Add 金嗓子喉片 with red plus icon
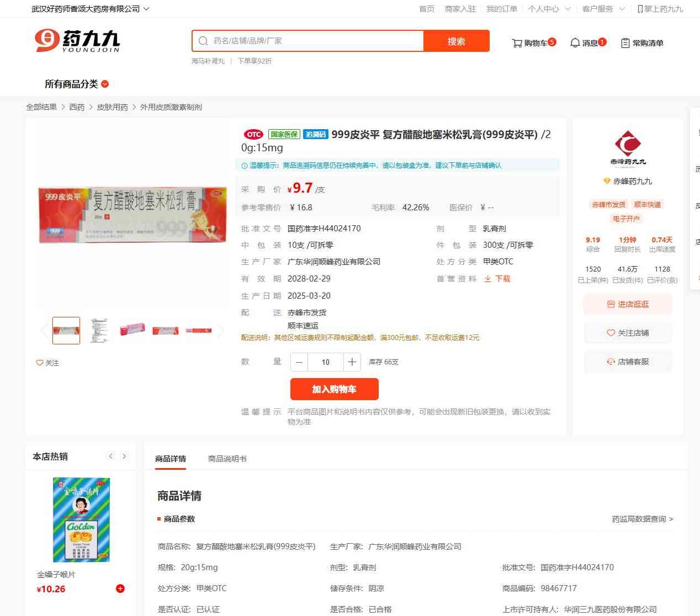Viewport: 700px width, 616px height. 120,588
